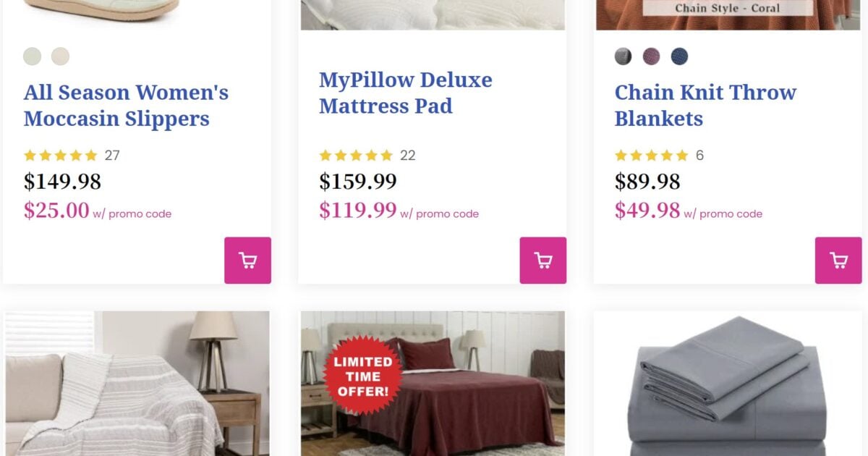Open All Season Women's Moccasin Slippers link
Viewport: 868px width, 456px height.
pos(126,106)
